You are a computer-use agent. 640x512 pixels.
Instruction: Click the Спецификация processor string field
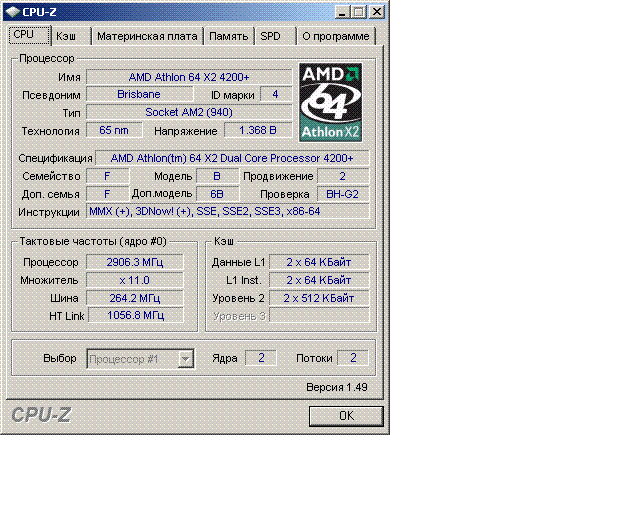232,158
